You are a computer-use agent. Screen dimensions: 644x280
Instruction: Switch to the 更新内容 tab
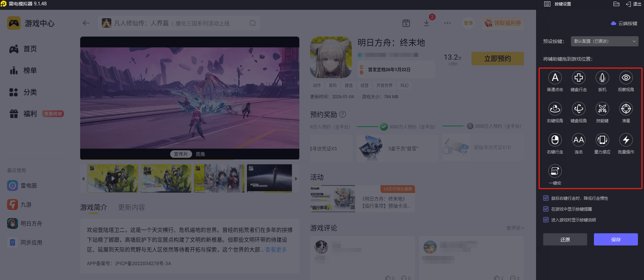[x=132, y=207]
